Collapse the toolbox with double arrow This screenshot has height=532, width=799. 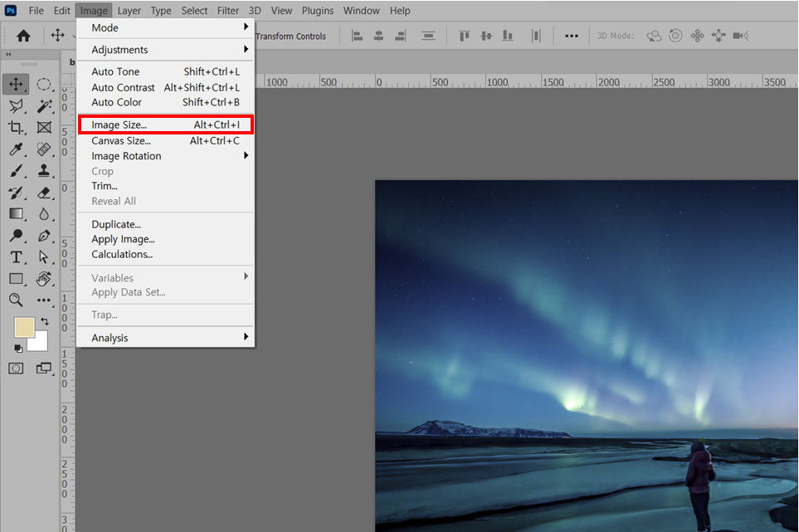coord(8,54)
